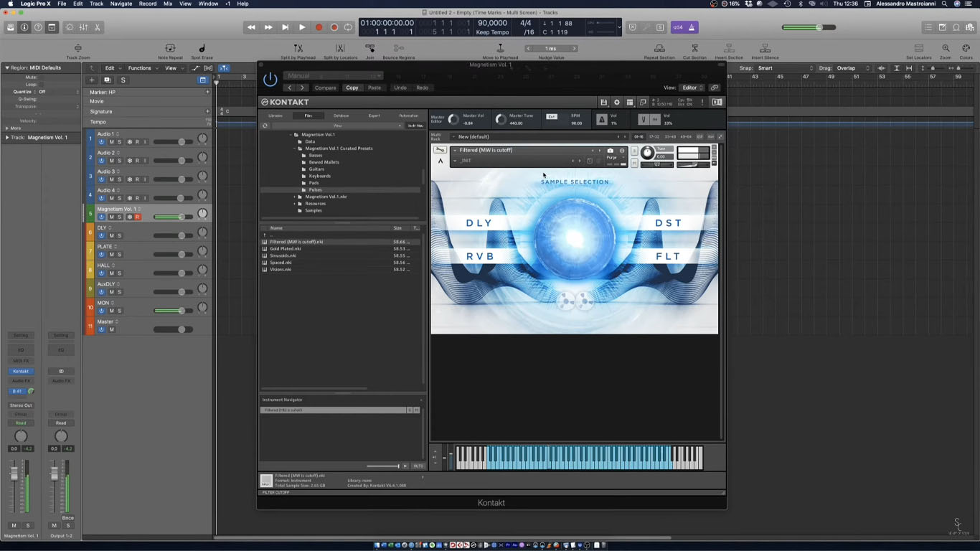The height and width of the screenshot is (551, 980).
Task: Click the Split by Locators icon
Action: [x=340, y=48]
